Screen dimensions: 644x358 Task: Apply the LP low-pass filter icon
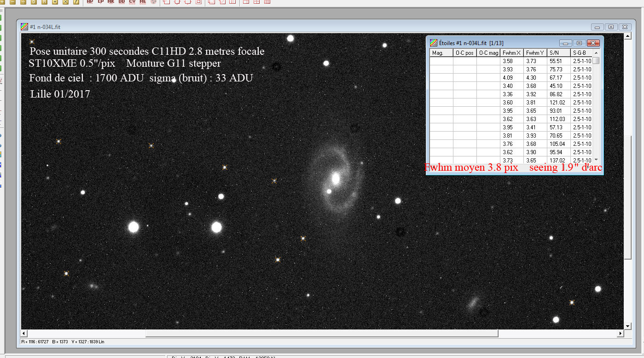(x=100, y=2)
